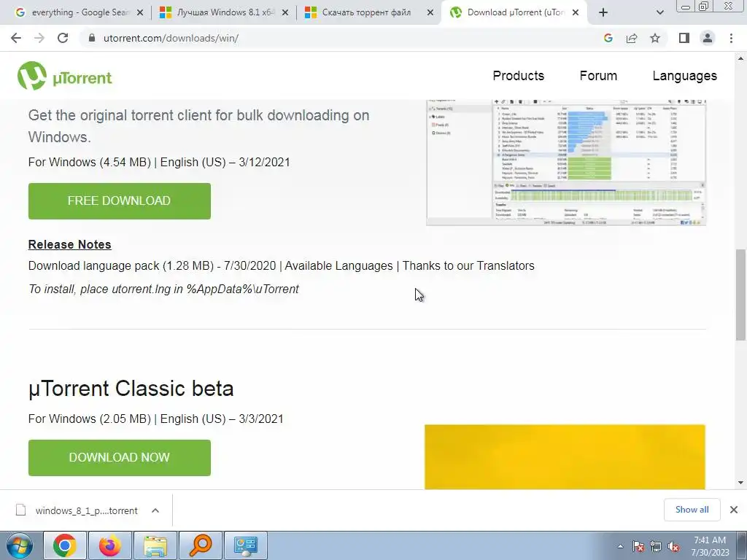
Task: Click the page vertical scrollbar thumb
Action: click(740, 295)
